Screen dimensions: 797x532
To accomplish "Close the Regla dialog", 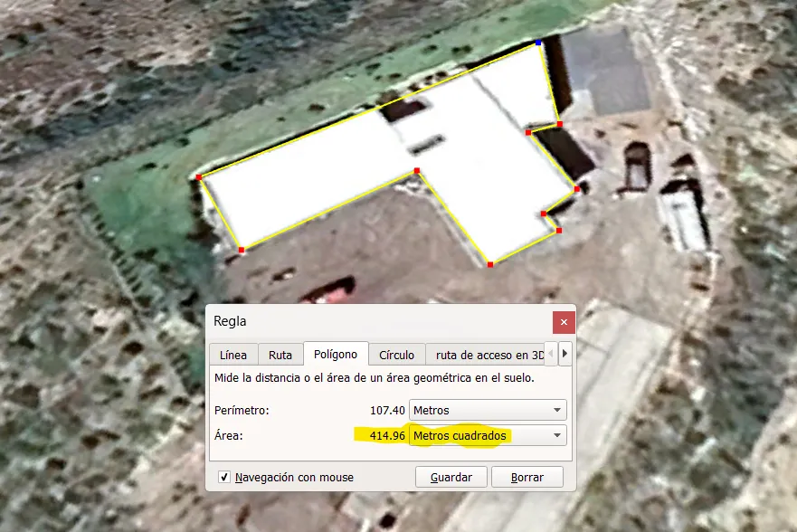I will point(563,321).
